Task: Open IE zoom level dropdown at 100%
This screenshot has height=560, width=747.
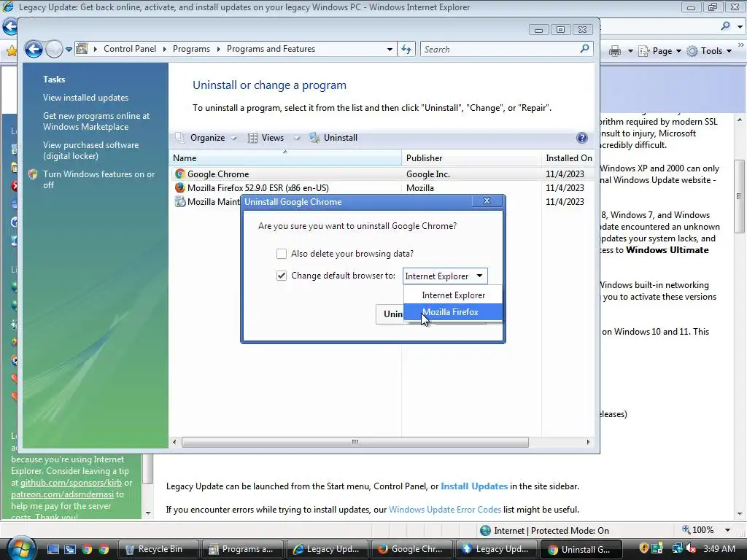Action: click(727, 530)
